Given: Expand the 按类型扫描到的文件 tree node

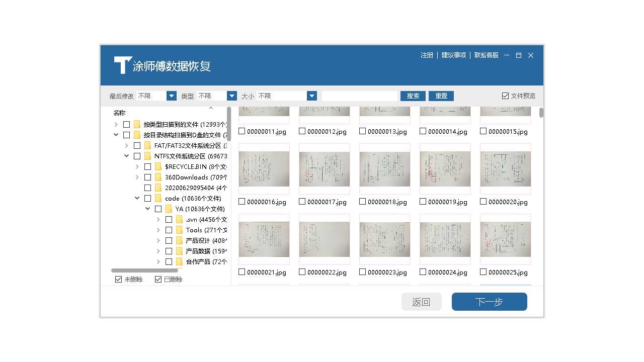Looking at the screenshot, I should pos(116,124).
